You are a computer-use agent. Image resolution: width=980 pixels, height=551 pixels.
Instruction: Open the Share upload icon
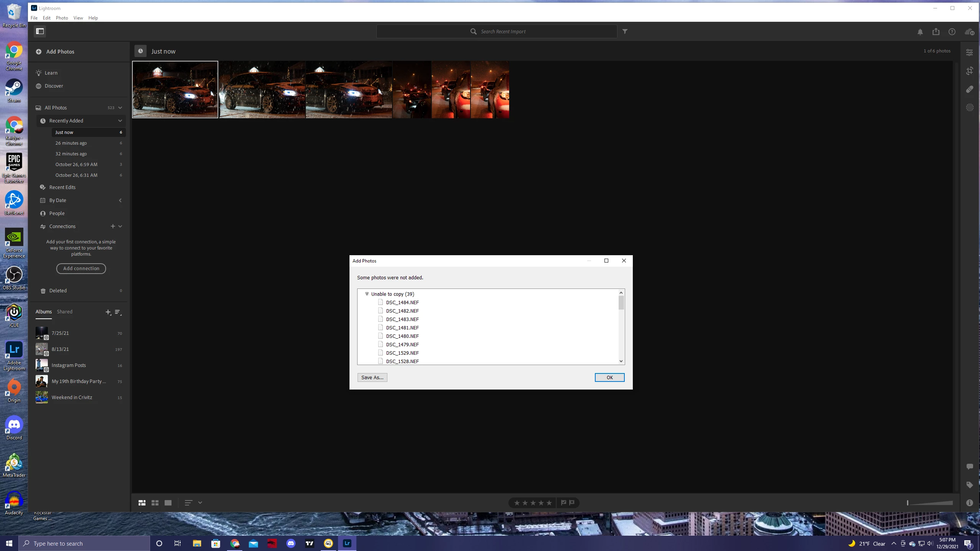tap(936, 32)
